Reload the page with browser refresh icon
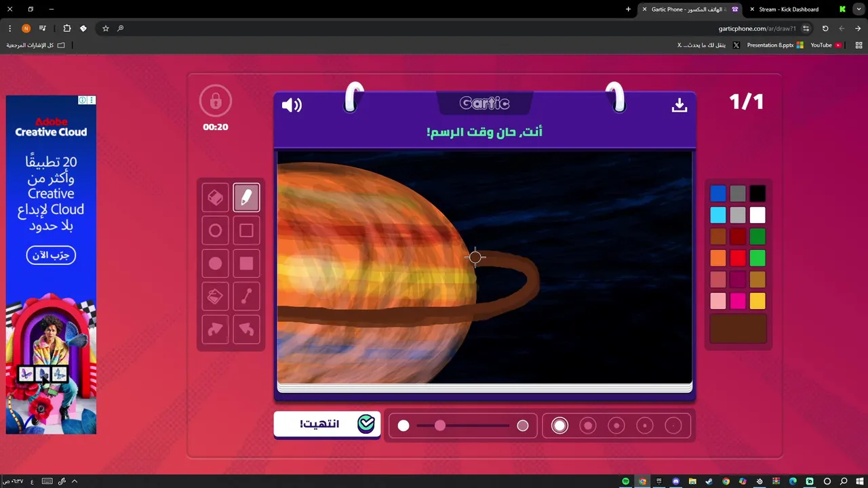 point(825,28)
